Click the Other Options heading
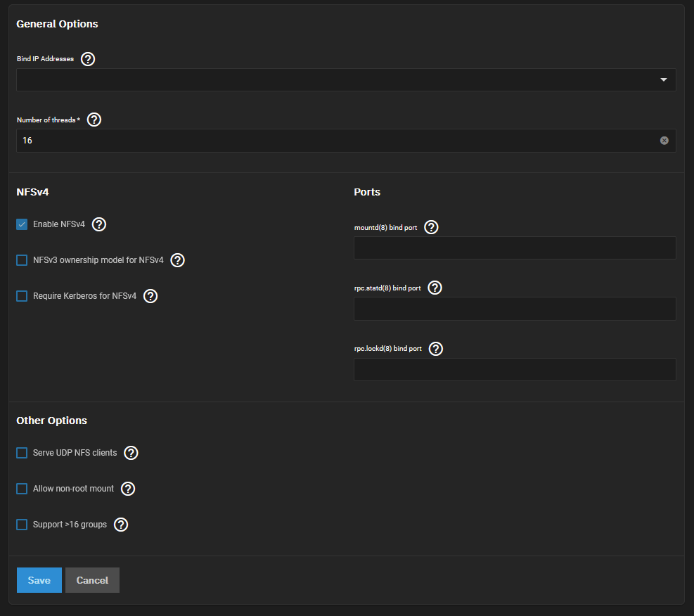The width and height of the screenshot is (694, 616). click(x=52, y=421)
